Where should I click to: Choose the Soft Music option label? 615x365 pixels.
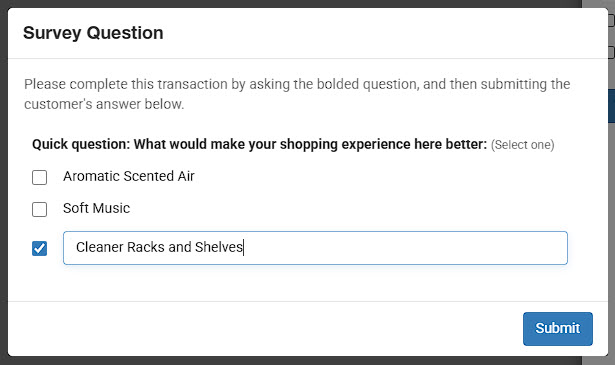click(x=96, y=208)
